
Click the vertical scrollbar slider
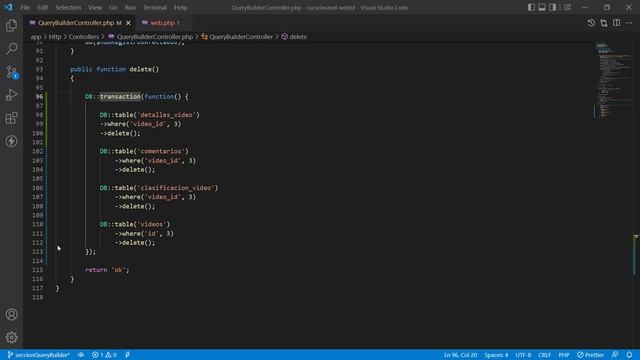click(x=635, y=255)
